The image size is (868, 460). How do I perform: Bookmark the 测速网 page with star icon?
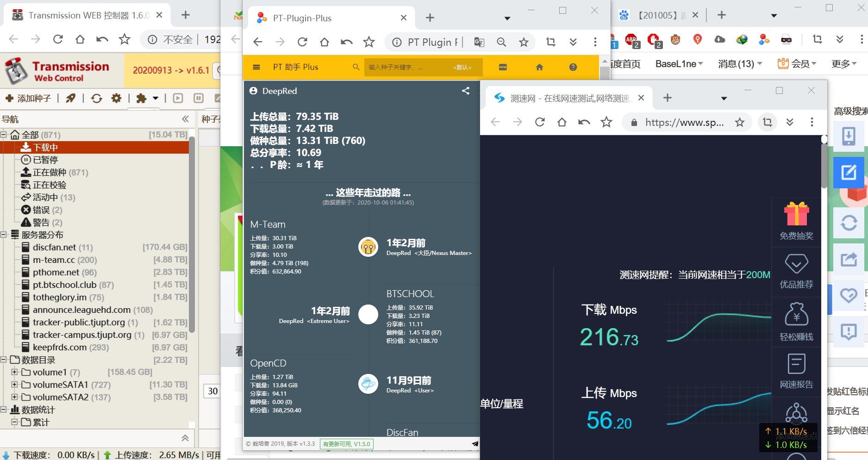point(740,122)
